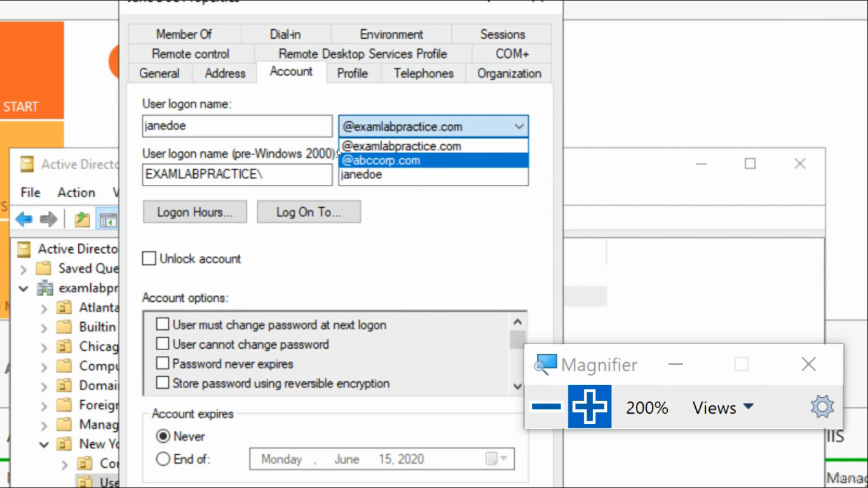868x488 pixels.
Task: Open the Sessions tab
Action: pos(502,34)
